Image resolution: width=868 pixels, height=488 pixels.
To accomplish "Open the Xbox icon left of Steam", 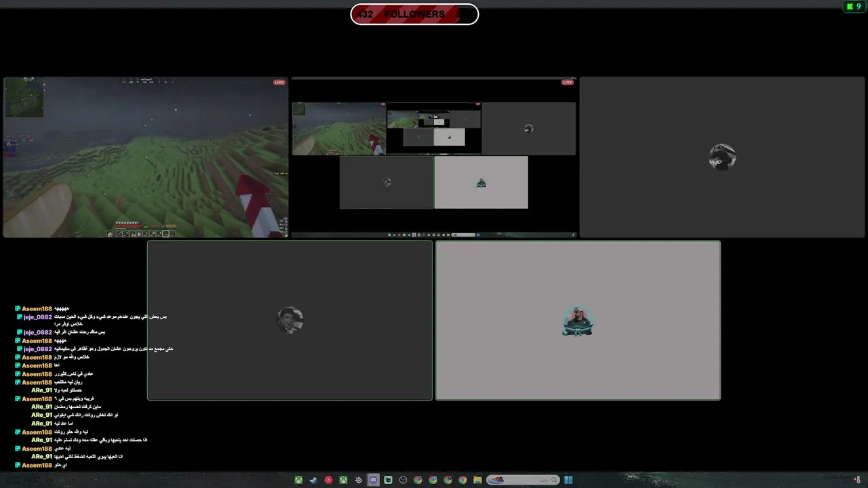I will pos(298,480).
